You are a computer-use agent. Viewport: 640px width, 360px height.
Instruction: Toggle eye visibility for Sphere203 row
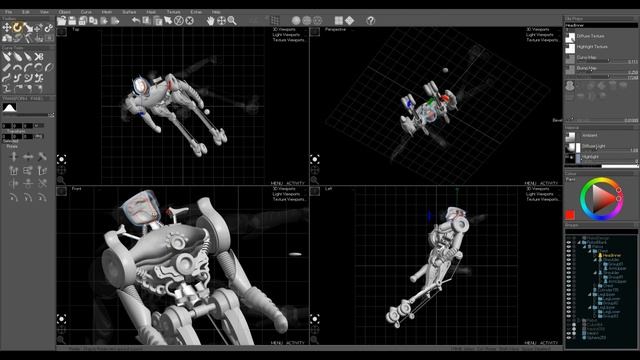(569, 338)
